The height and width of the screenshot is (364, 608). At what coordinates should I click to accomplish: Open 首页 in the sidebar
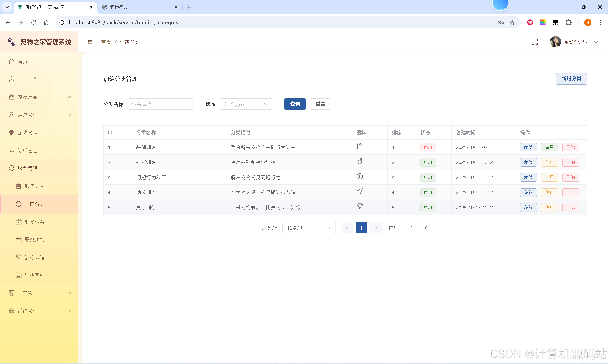pos(39,61)
